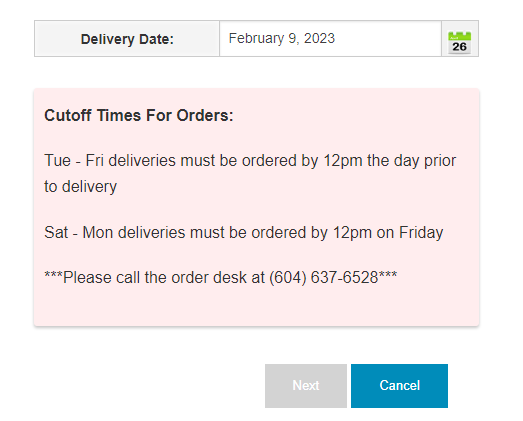Viewport: 523px width, 421px height.
Task: Click the word Friday in the notice
Action: coord(421,233)
